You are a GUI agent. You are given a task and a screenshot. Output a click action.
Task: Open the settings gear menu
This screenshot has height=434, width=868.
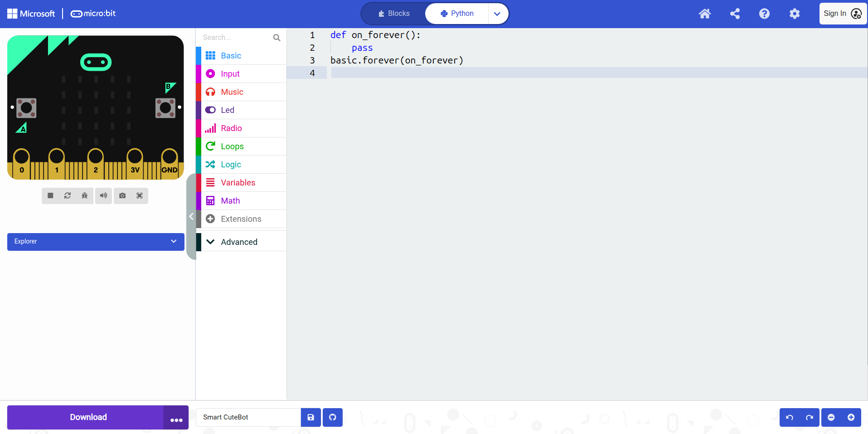(x=794, y=14)
